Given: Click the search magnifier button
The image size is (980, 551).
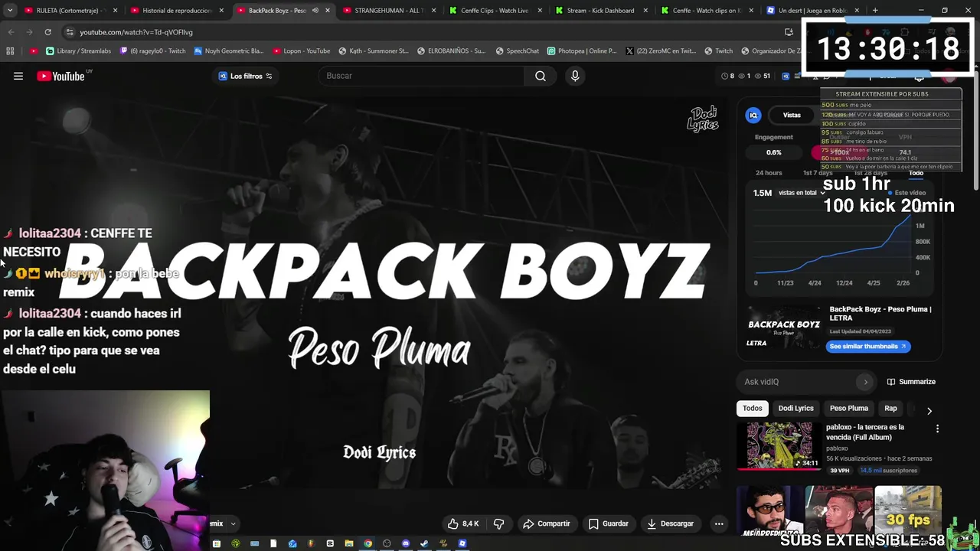Looking at the screenshot, I should 541,76.
